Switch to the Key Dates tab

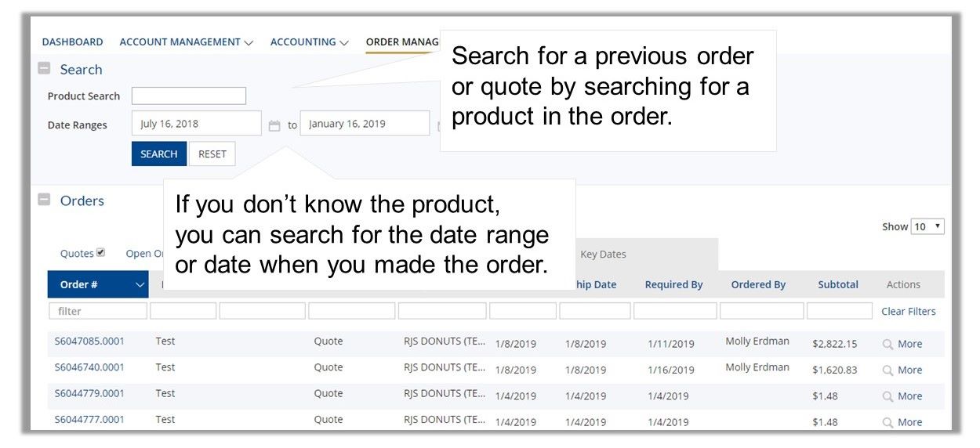(x=603, y=254)
